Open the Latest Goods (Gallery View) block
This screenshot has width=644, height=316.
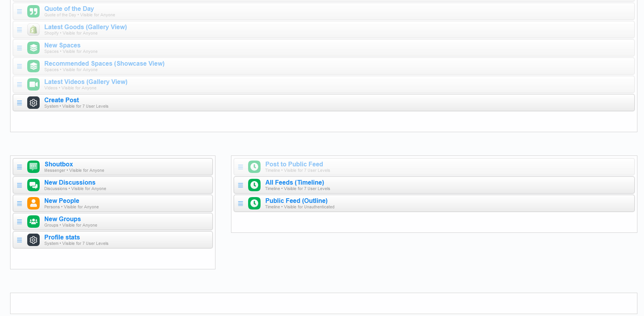pyautogui.click(x=85, y=27)
